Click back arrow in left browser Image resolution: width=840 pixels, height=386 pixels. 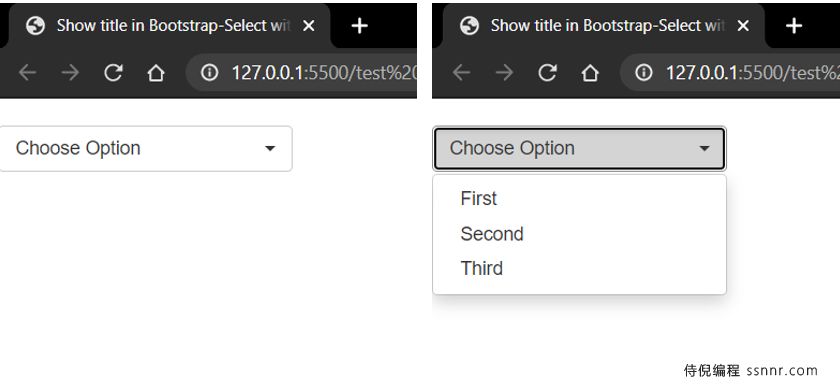tap(27, 72)
